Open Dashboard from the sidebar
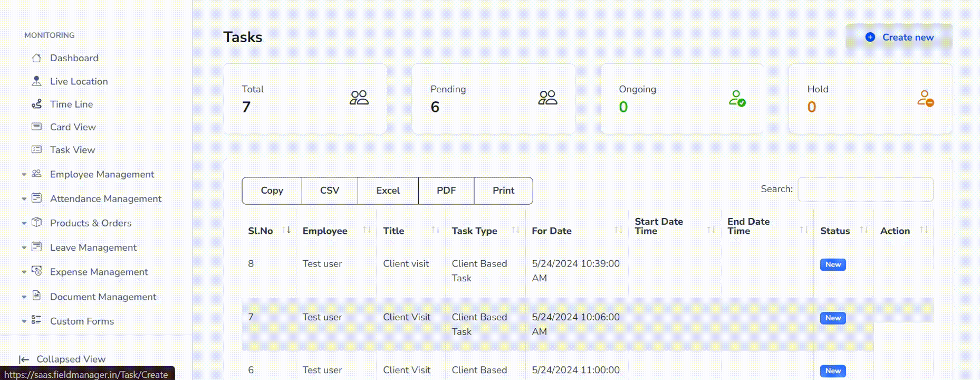This screenshot has width=980, height=380. [x=74, y=58]
